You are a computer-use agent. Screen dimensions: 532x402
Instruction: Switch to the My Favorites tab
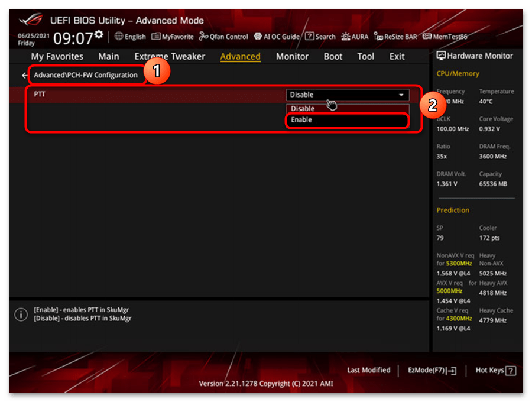(57, 56)
